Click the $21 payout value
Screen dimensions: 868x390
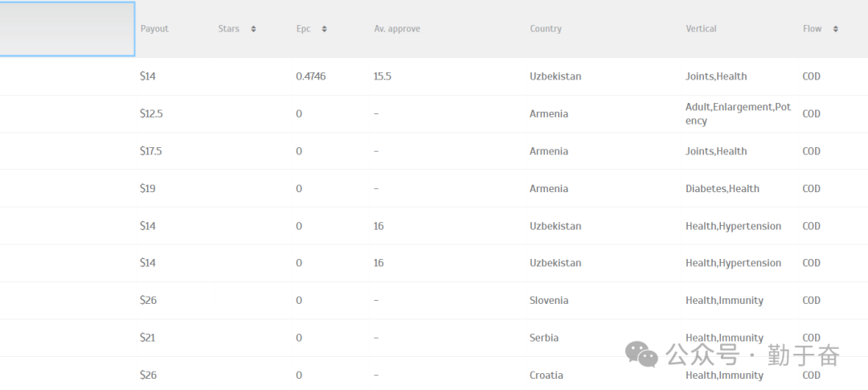pyautogui.click(x=147, y=338)
